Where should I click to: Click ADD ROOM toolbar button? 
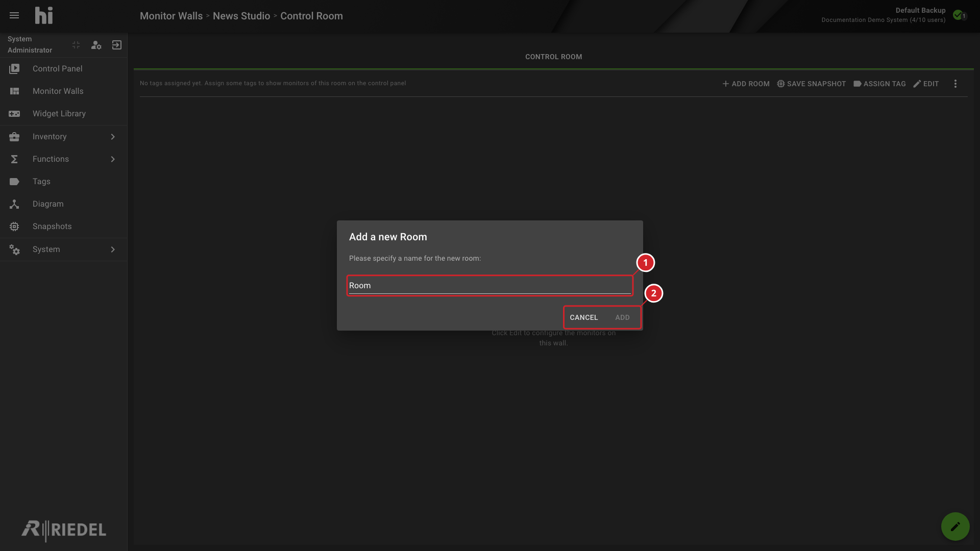746,84
